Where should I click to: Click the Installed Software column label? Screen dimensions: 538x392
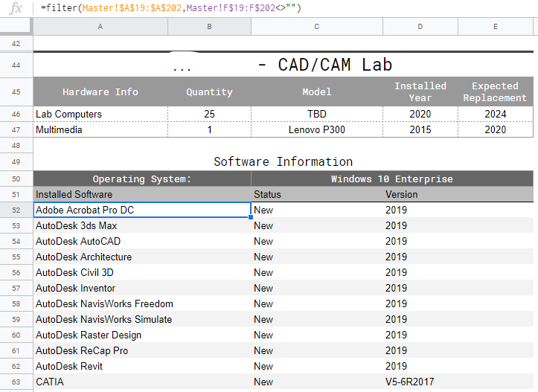pos(142,194)
